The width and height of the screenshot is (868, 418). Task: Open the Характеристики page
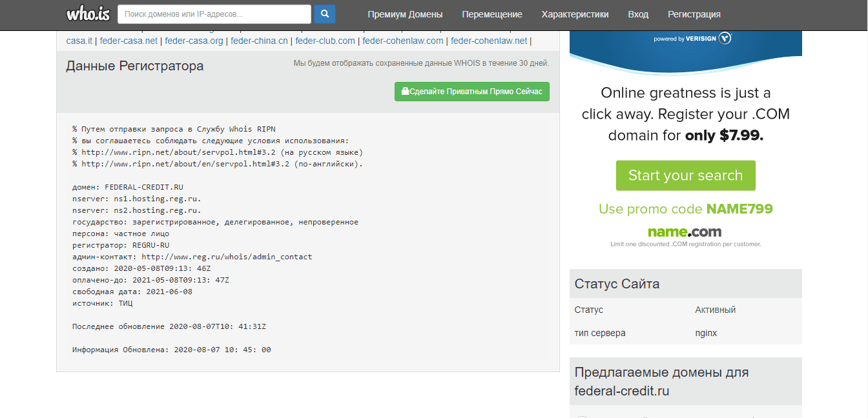(x=575, y=14)
